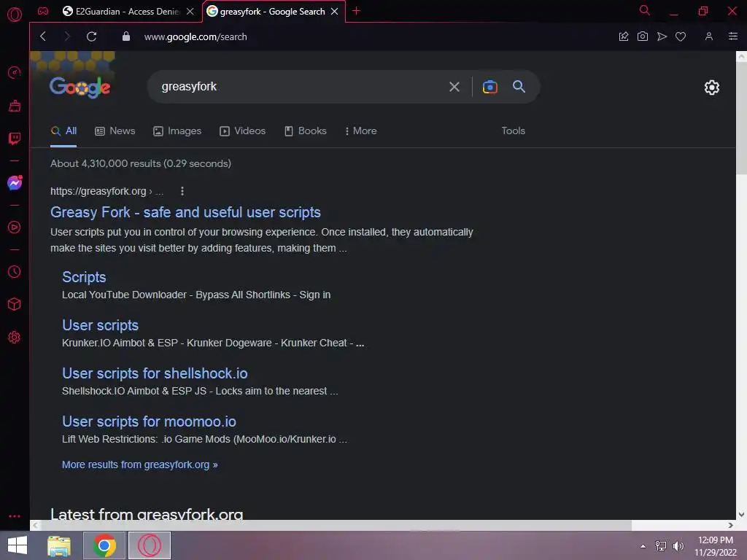Open History clock icon in sidebar

[15, 271]
